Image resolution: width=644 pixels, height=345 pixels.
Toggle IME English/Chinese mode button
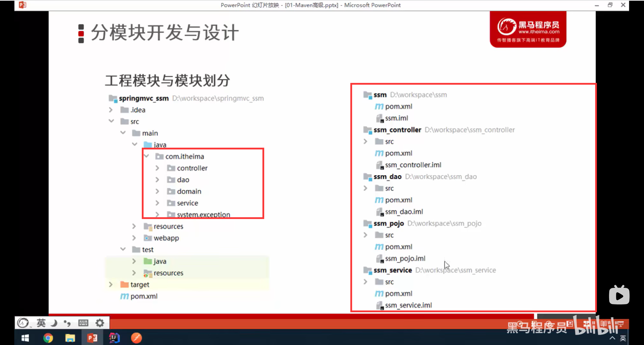click(41, 323)
